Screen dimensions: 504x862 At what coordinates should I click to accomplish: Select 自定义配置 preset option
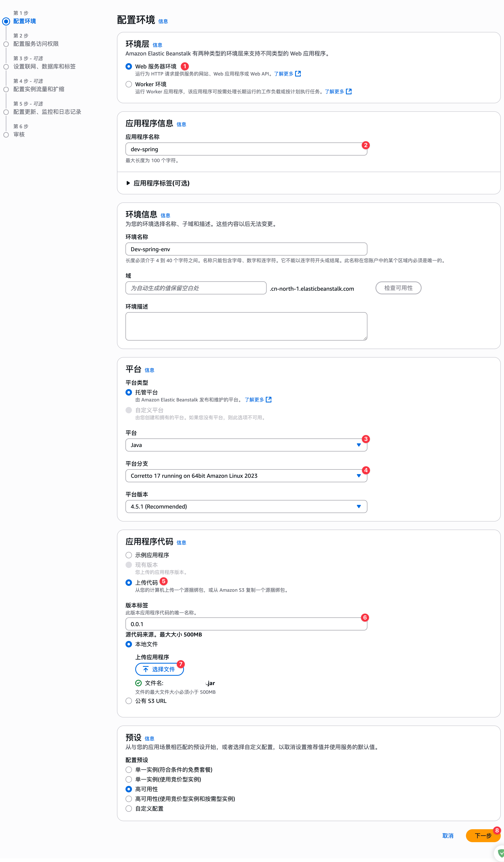[129, 808]
